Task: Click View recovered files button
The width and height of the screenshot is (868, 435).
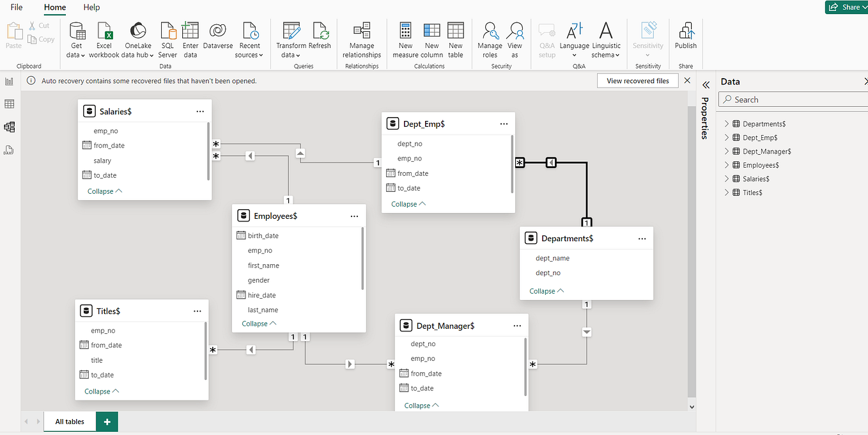Action: tap(637, 81)
